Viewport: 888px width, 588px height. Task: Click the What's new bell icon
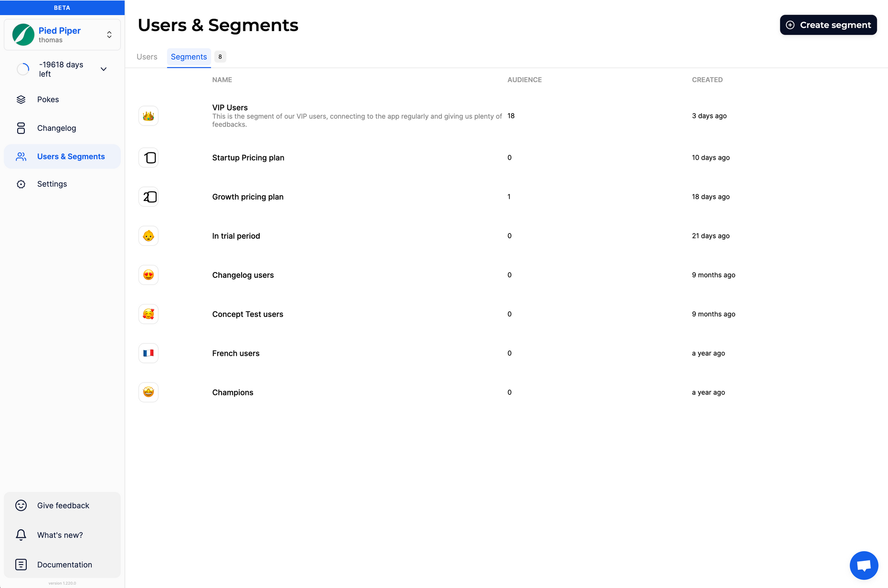21,535
